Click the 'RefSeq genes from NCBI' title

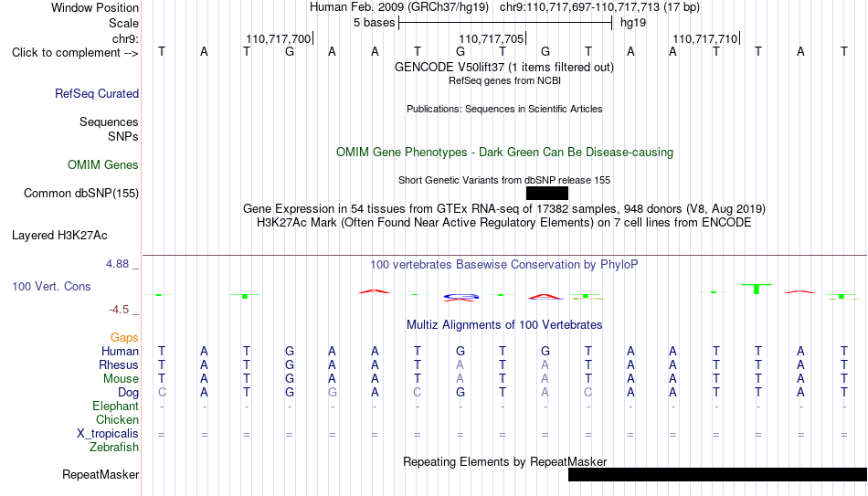click(504, 80)
